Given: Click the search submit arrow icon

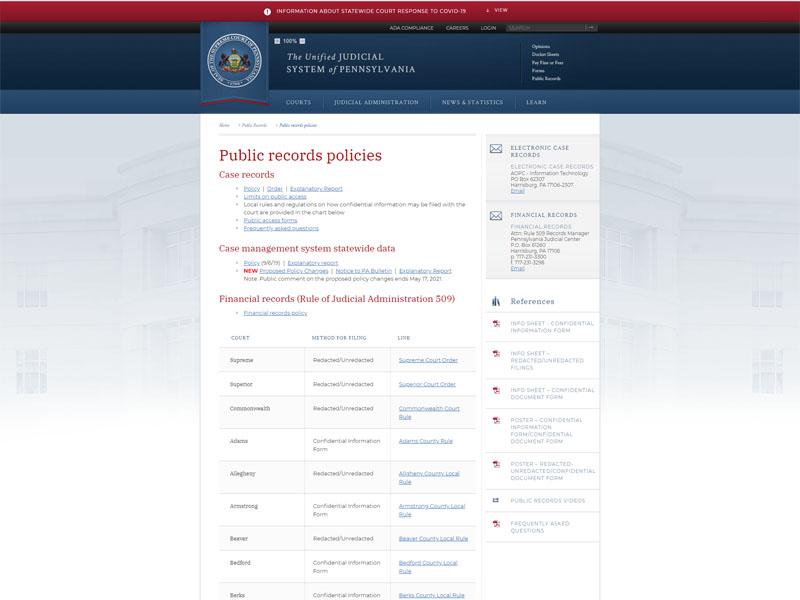Looking at the screenshot, I should coord(591,27).
